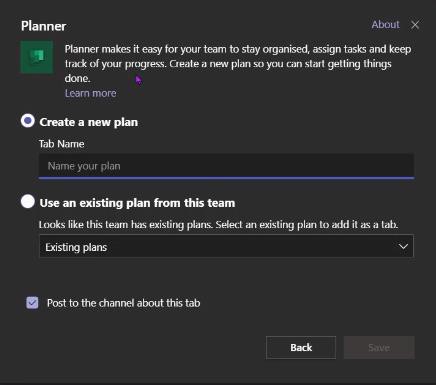Close the Planner dialog with the X
This screenshot has width=436, height=385.
[x=415, y=25]
